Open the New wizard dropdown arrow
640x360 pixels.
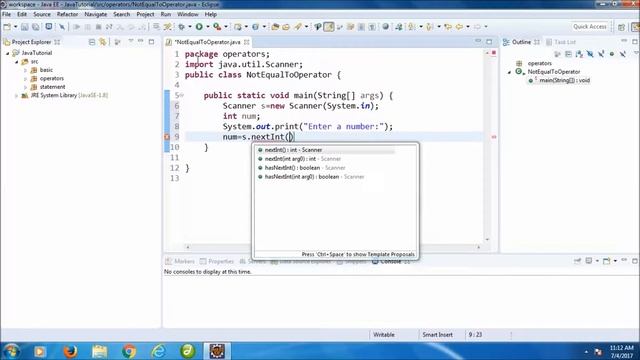[x=15, y=27]
